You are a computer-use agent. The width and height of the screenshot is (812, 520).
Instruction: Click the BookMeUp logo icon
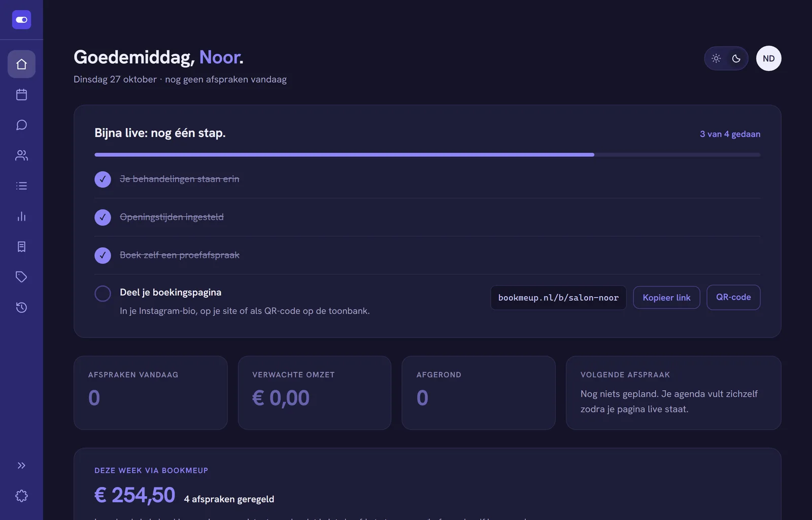coord(21,20)
